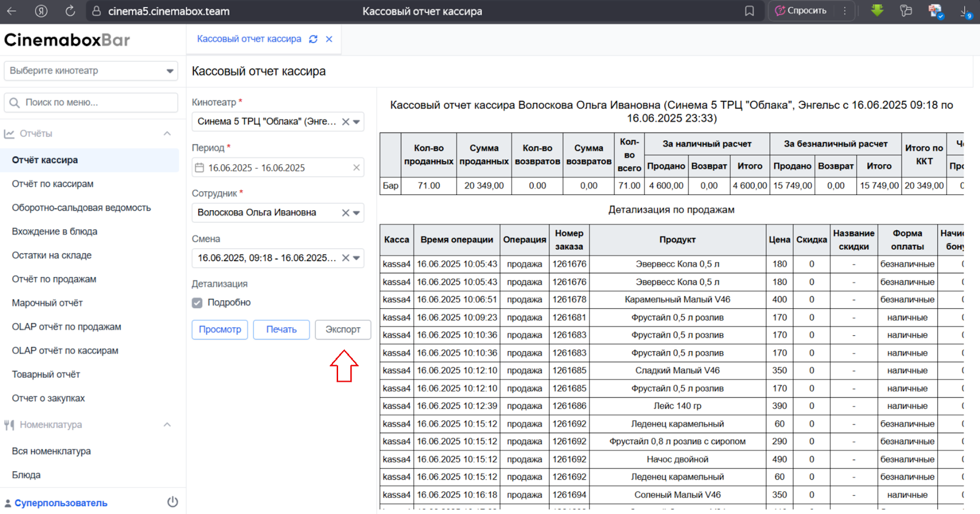Viewport: 980px width, 514px height.
Task: Open Марочный отчёт
Action: 47,303
